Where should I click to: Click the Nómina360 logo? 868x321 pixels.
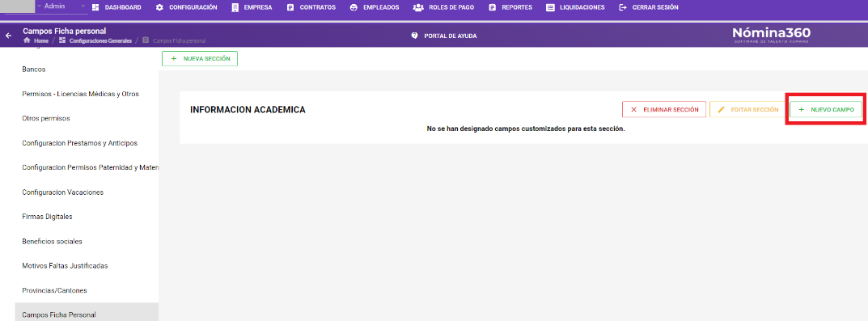pos(771,34)
